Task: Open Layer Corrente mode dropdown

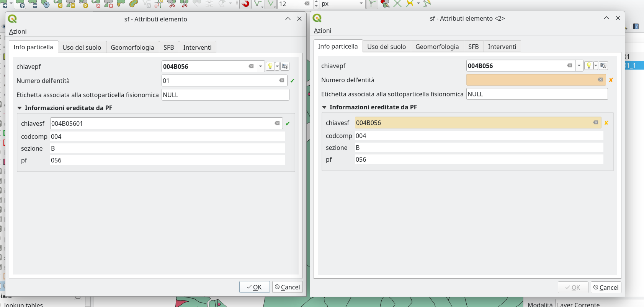Action: 600,304
